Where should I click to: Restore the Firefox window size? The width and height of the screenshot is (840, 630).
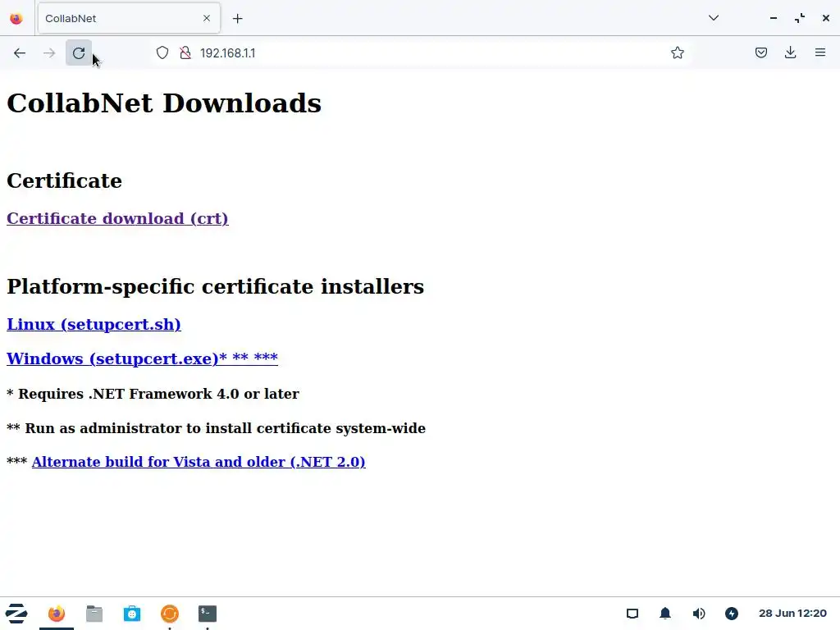pos(799,18)
